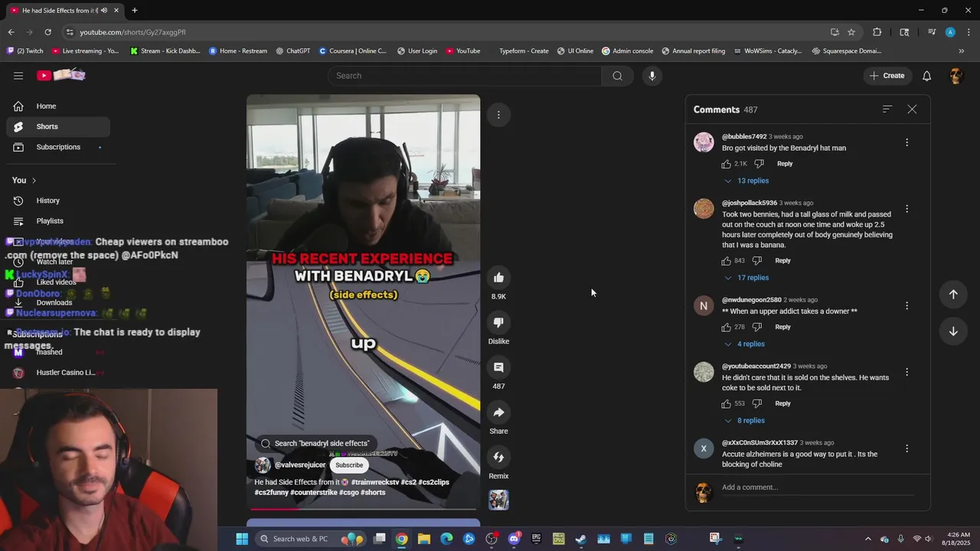Open Playlists in the sidebar
This screenshot has height=551, width=980.
pyautogui.click(x=58, y=221)
